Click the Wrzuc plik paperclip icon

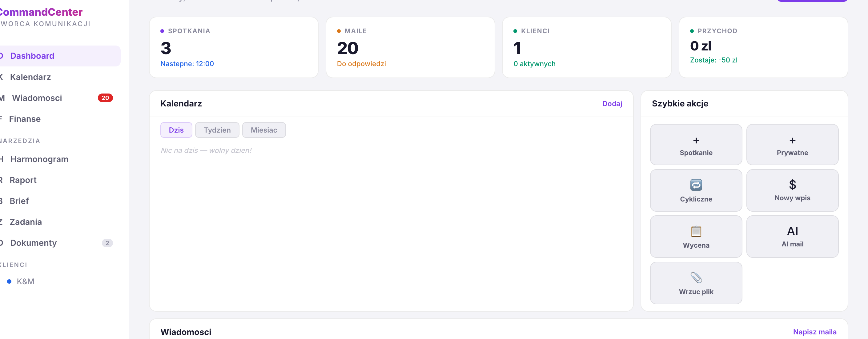coord(696,278)
